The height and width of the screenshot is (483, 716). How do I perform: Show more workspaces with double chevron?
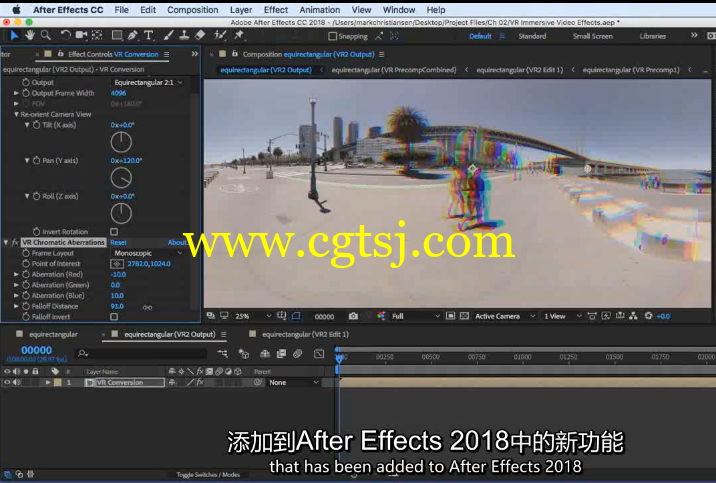click(x=694, y=35)
